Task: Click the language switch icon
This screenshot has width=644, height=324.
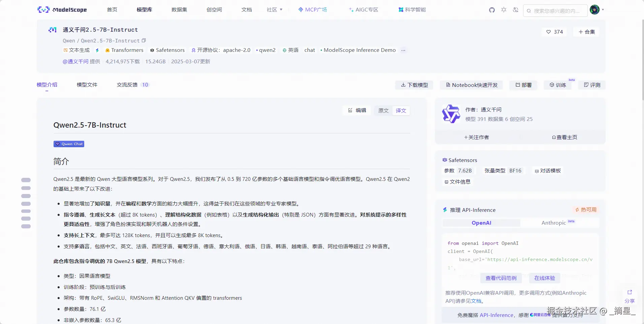Action: pyautogui.click(x=515, y=10)
